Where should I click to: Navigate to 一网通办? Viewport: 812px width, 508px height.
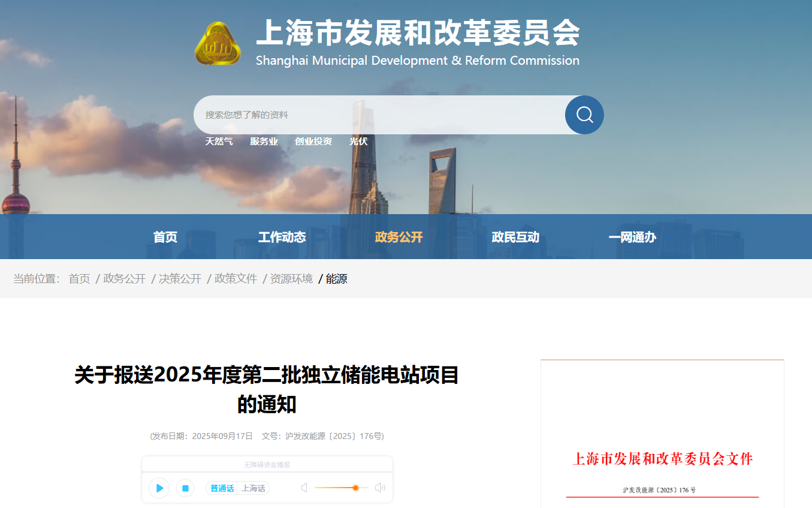(632, 237)
